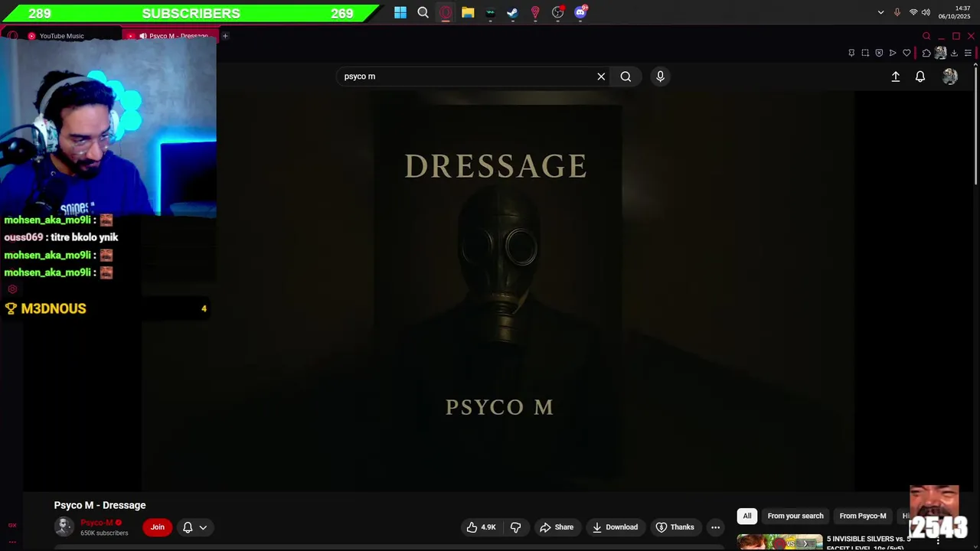Select the 'From Psyco-M' chip
The image size is (980, 551).
863,516
